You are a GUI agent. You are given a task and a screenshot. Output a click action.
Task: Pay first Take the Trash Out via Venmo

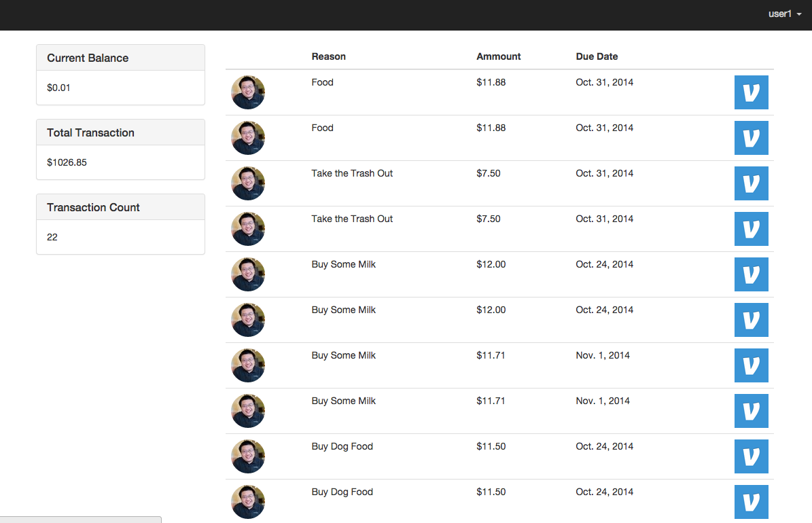(x=751, y=183)
